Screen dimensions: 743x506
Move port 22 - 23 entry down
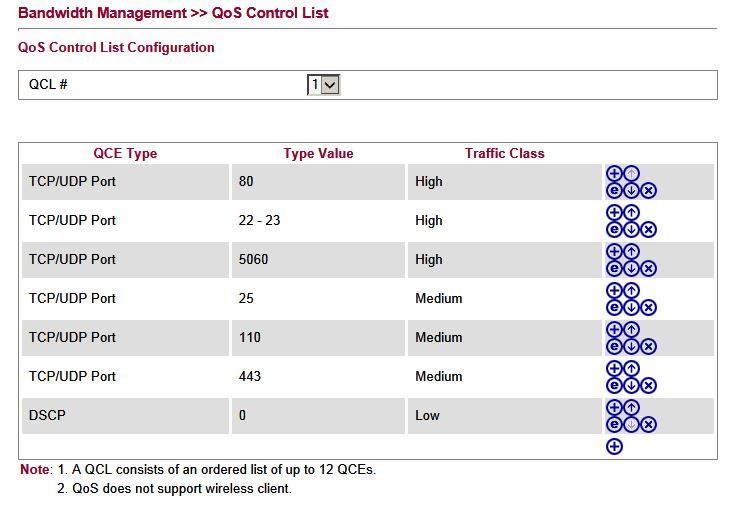tap(631, 229)
